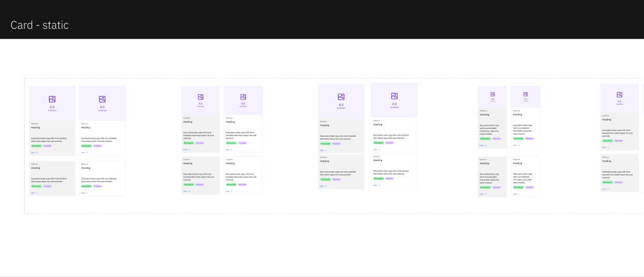This screenshot has width=644, height=277.
Task: Select purple tag on first group's top white card
Action: pyautogui.click(x=97, y=146)
